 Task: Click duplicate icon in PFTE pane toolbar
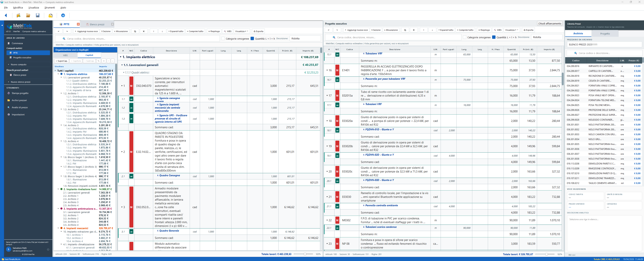[x=135, y=31]
